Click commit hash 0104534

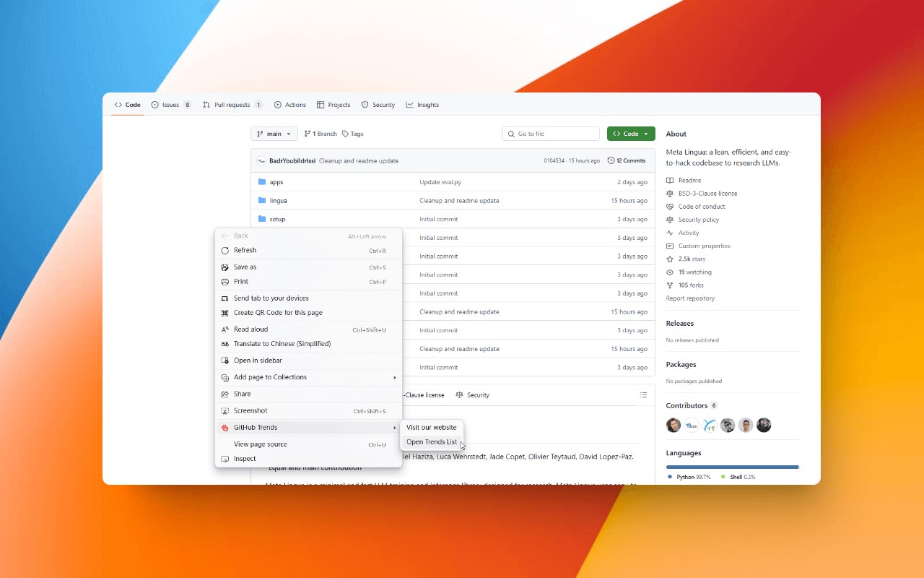[x=554, y=160]
